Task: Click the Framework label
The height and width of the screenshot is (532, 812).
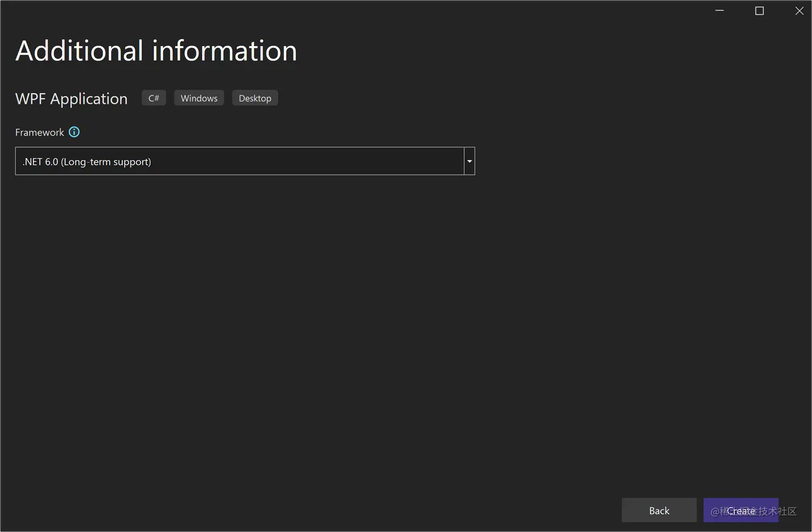Action: pos(39,133)
